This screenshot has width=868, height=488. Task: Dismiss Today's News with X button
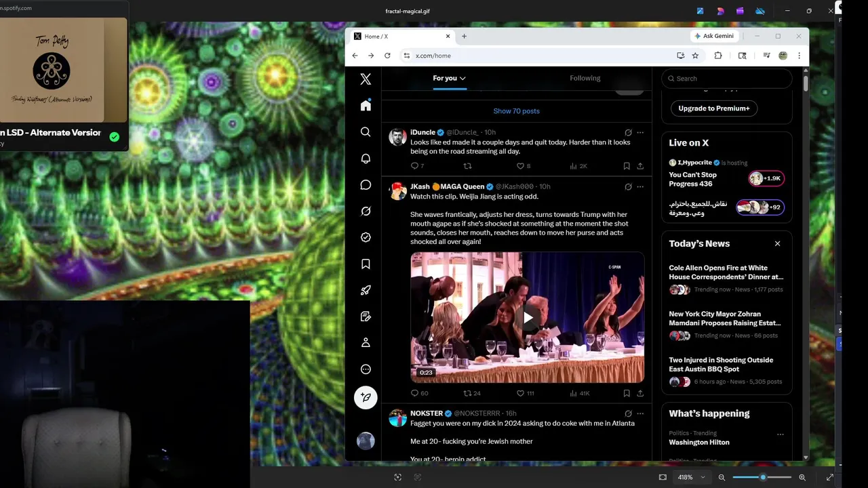pos(777,243)
